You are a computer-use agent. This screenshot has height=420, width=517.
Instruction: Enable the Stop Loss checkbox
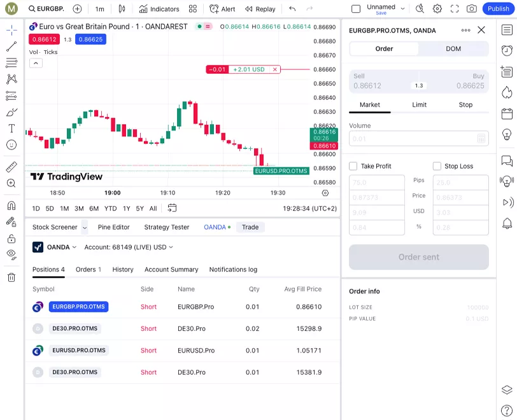coord(437,166)
